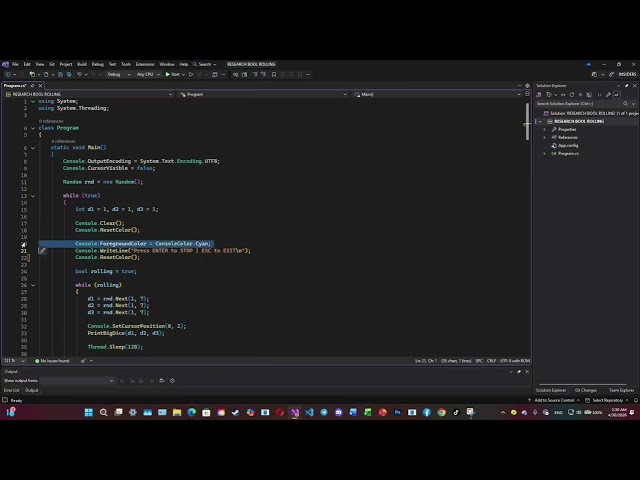Open the File menu
640x480 pixels.
pyautogui.click(x=15, y=64)
